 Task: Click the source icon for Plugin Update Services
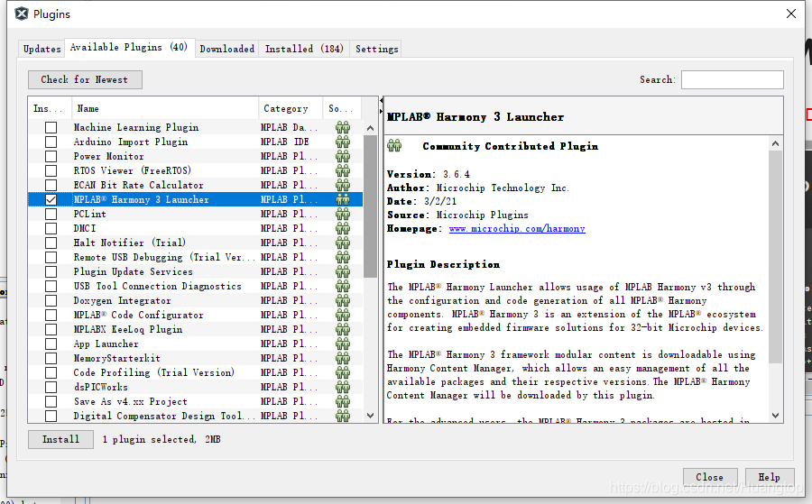point(342,271)
